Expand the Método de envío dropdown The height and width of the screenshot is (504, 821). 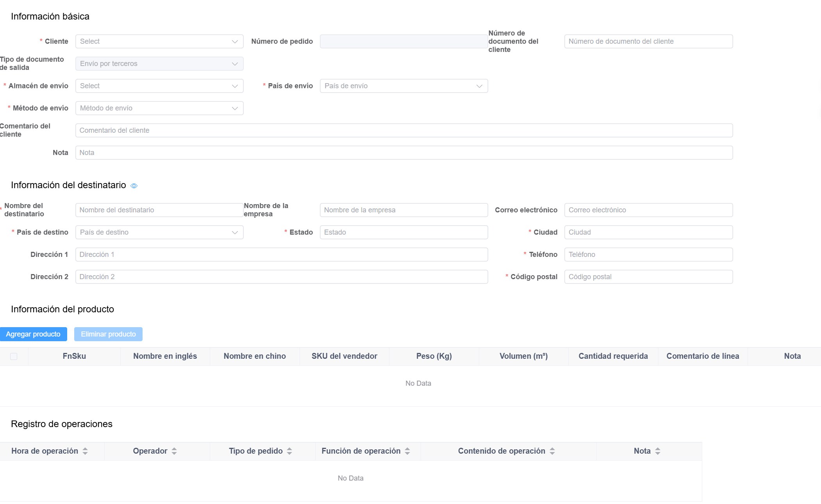point(159,108)
